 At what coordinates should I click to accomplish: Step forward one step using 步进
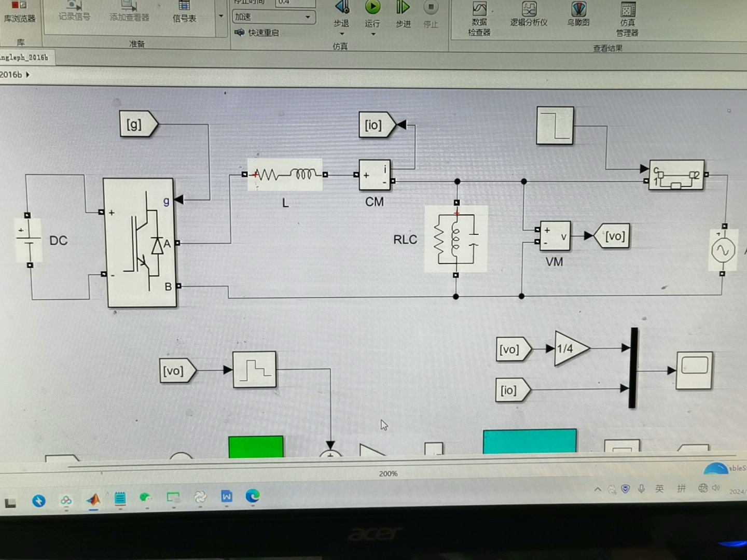(x=403, y=13)
